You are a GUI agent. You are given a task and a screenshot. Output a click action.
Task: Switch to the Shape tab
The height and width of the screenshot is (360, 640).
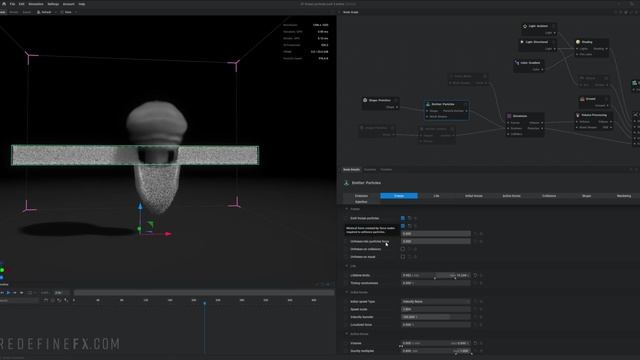586,196
